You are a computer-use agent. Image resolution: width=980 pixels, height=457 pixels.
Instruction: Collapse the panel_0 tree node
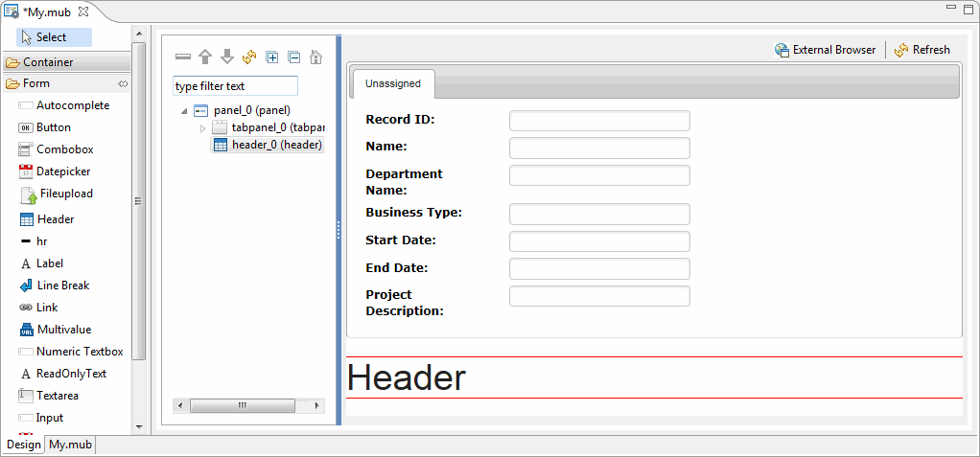click(184, 111)
